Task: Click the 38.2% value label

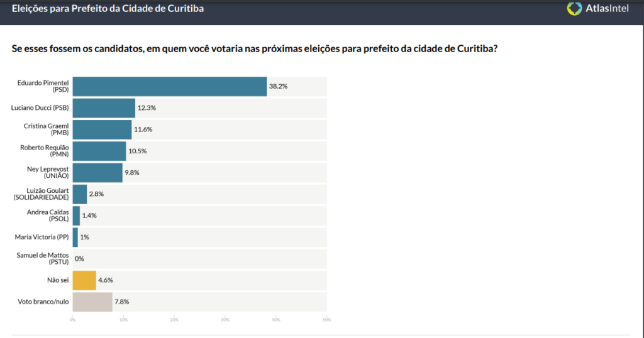Action: pos(278,86)
